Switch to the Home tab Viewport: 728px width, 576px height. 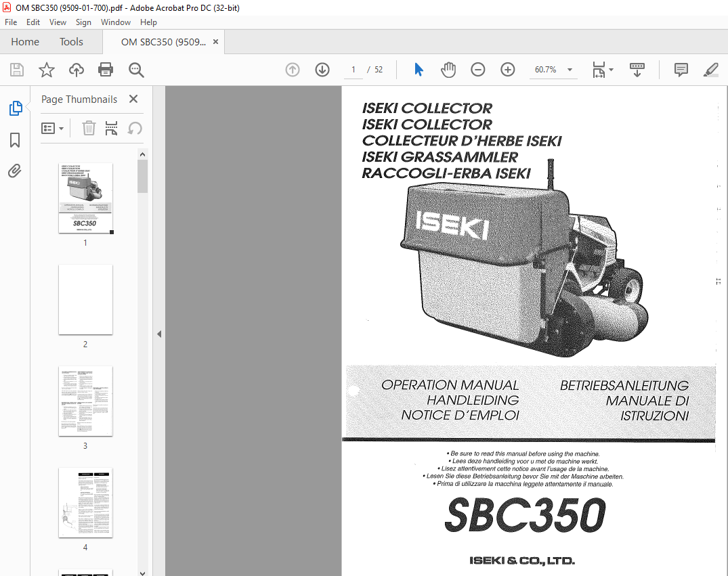(25, 42)
